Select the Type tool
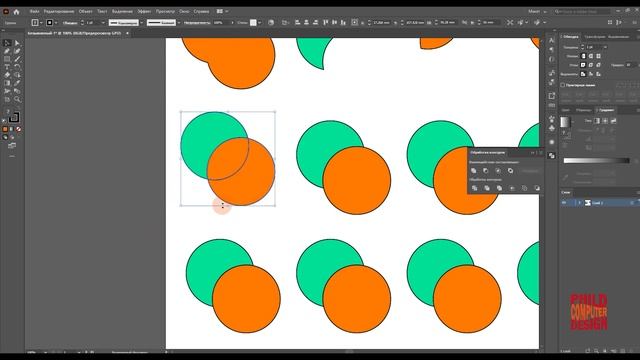Viewport: 640px width, 360px height. [7, 67]
